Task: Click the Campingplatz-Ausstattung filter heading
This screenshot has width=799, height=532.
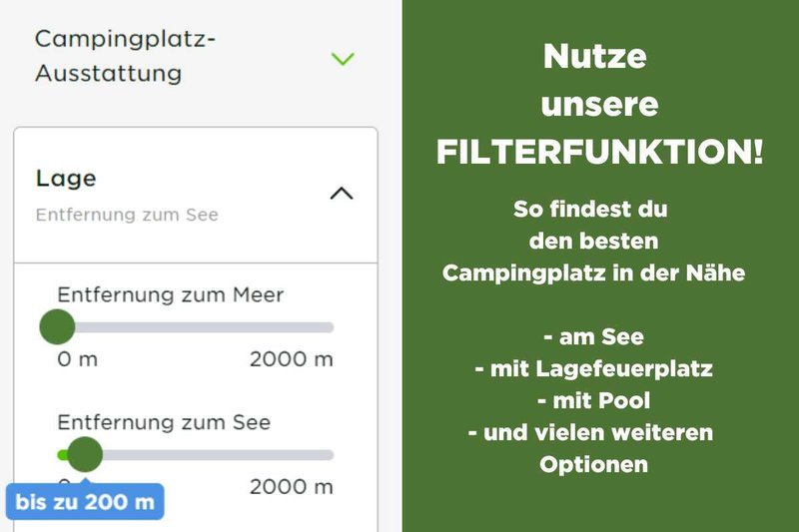Action: pyautogui.click(x=126, y=56)
